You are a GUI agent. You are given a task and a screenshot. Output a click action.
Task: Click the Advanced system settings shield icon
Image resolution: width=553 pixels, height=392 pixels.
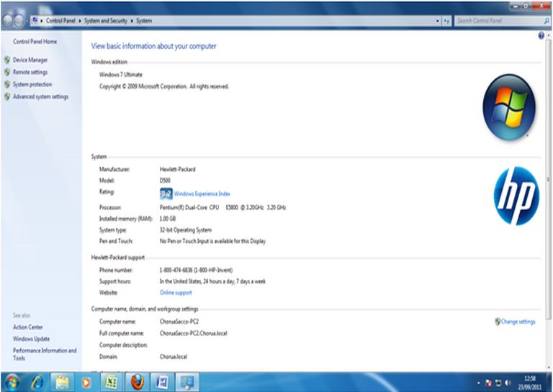coord(7,97)
